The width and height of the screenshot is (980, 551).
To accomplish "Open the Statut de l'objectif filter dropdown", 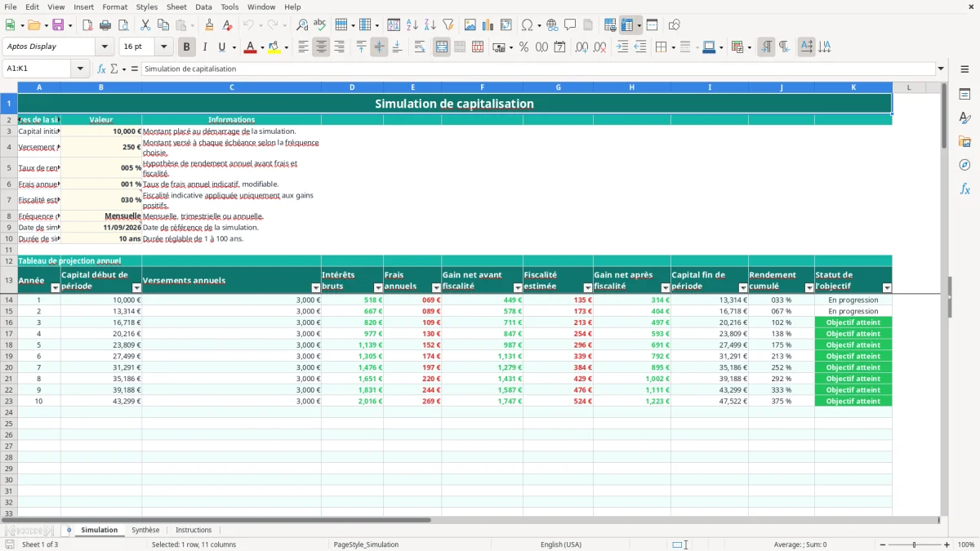I will [887, 288].
